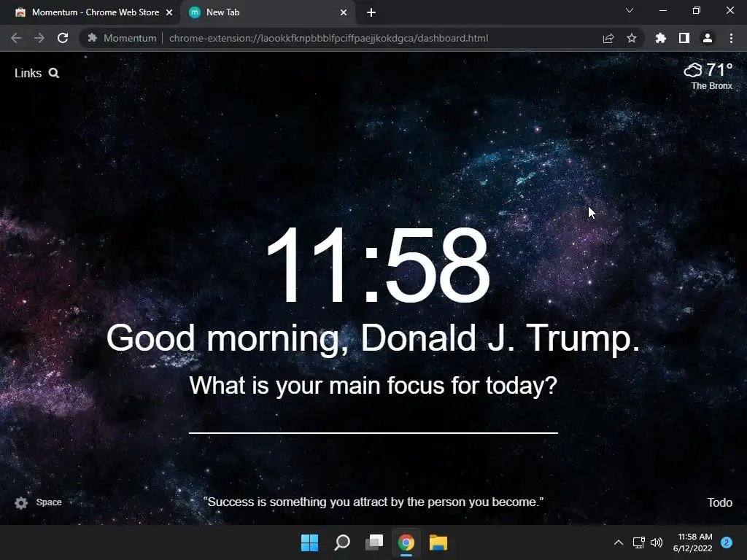Open the notification count badge
The image size is (747, 560).
coord(727,542)
